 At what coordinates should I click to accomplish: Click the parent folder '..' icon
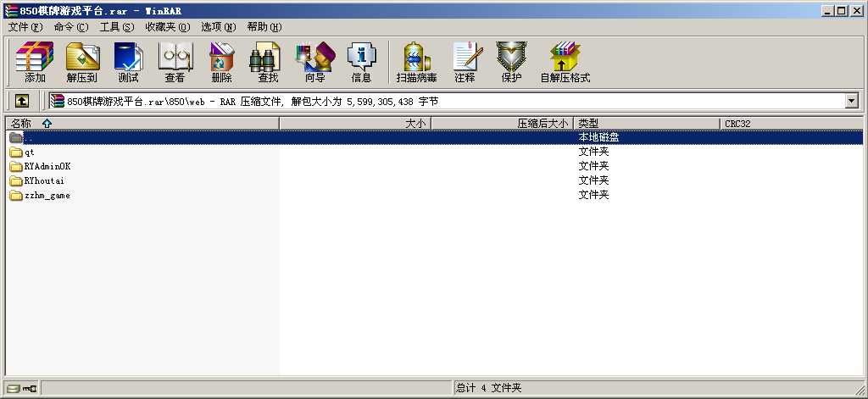[x=16, y=137]
